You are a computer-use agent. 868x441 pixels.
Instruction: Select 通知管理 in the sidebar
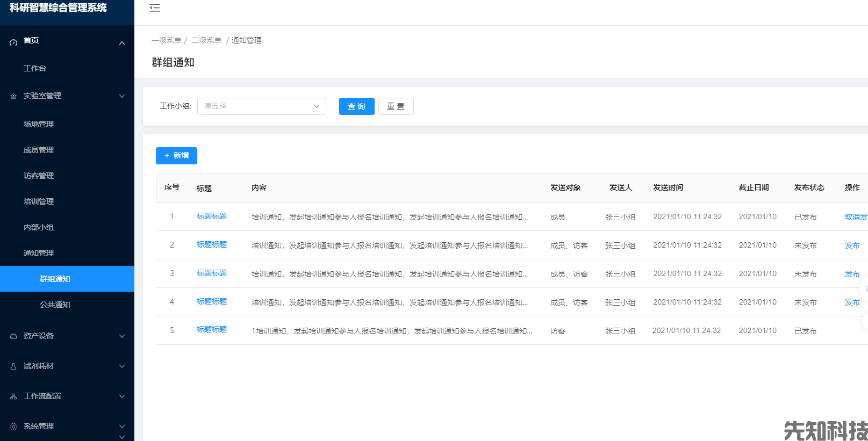tap(39, 253)
